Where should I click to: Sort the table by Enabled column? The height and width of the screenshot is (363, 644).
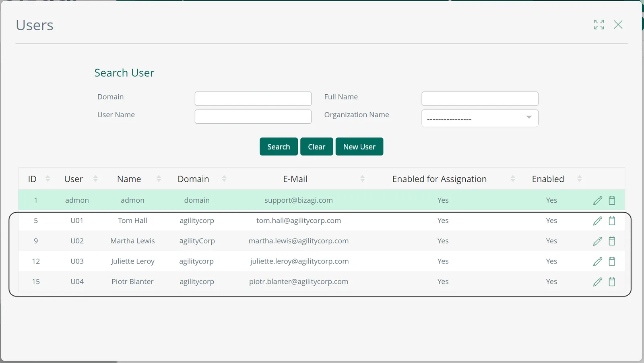[x=580, y=178]
